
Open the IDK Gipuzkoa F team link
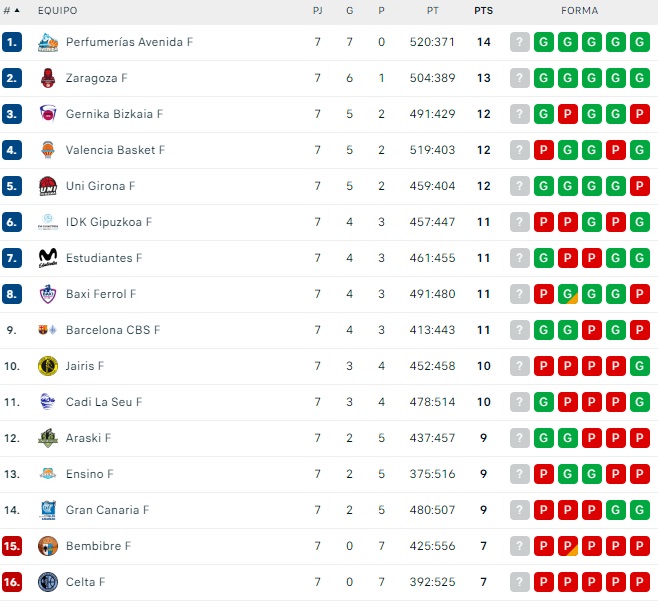coord(108,222)
